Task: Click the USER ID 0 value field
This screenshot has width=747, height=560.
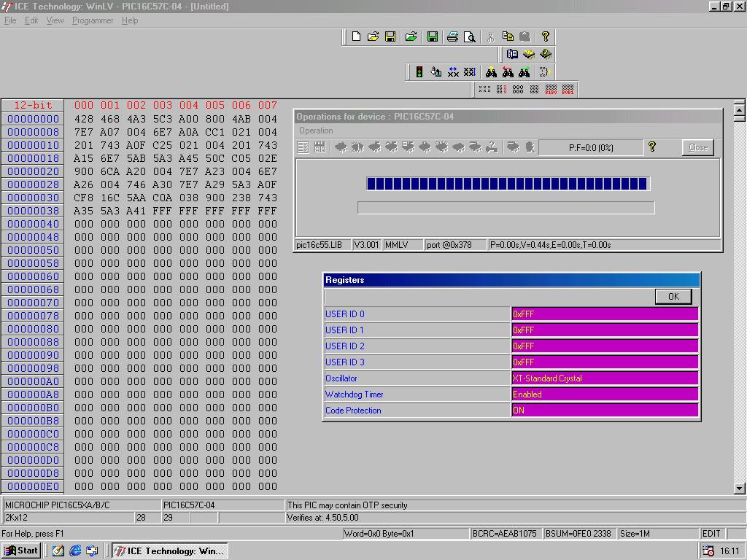Action: (x=604, y=314)
